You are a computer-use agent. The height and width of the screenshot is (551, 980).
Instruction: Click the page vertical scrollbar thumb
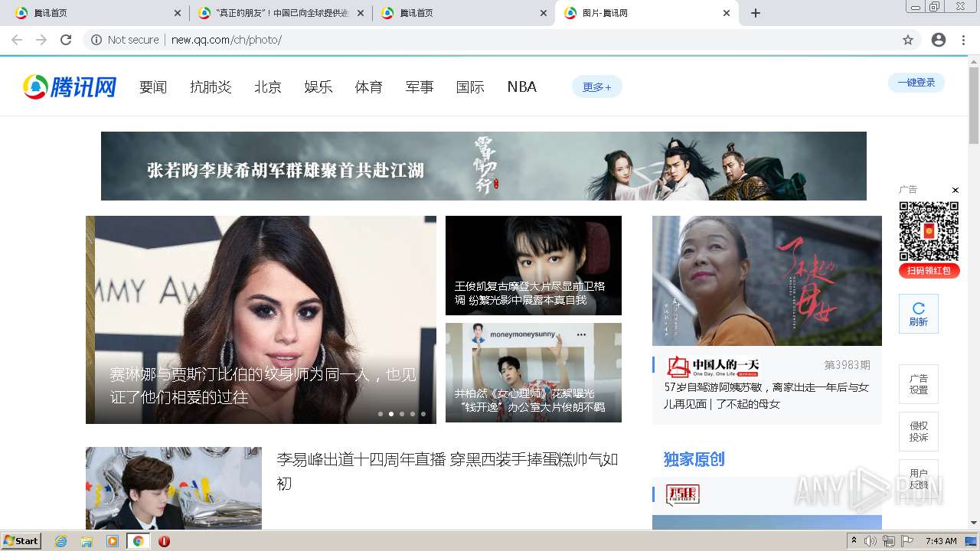tap(974, 106)
